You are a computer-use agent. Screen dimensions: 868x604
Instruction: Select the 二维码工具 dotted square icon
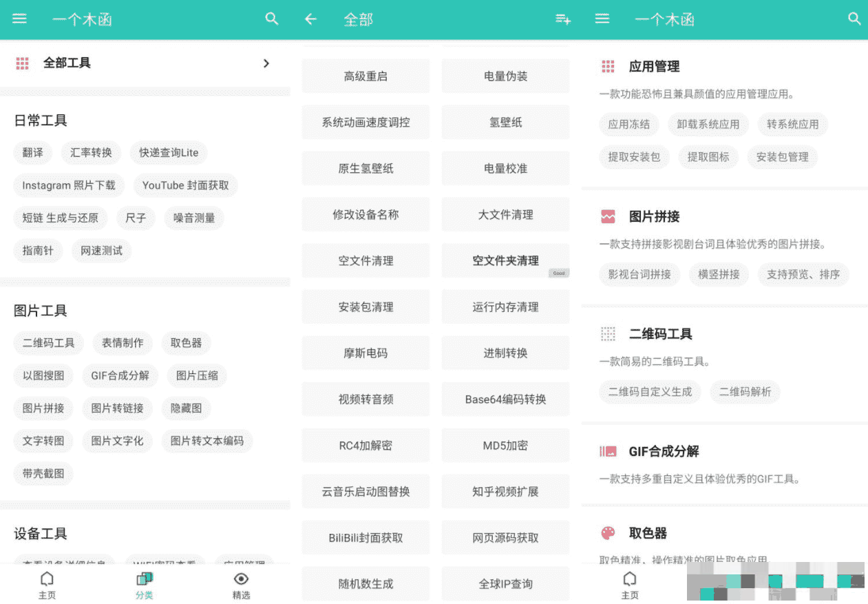(x=608, y=334)
